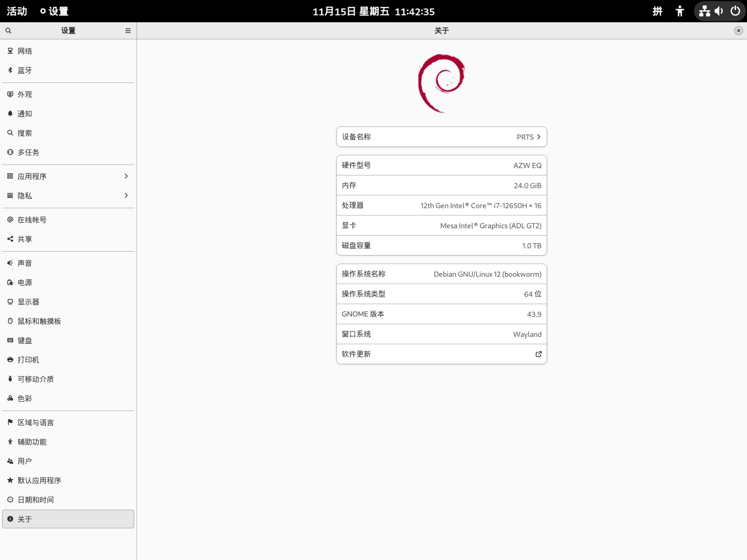Click the Debian swirl logo

click(x=442, y=83)
